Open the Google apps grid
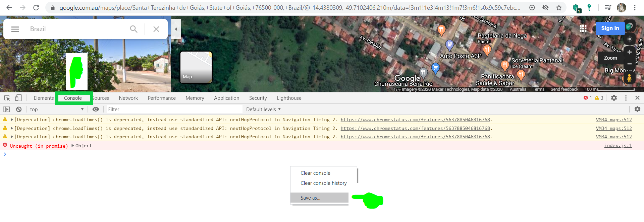 click(583, 28)
